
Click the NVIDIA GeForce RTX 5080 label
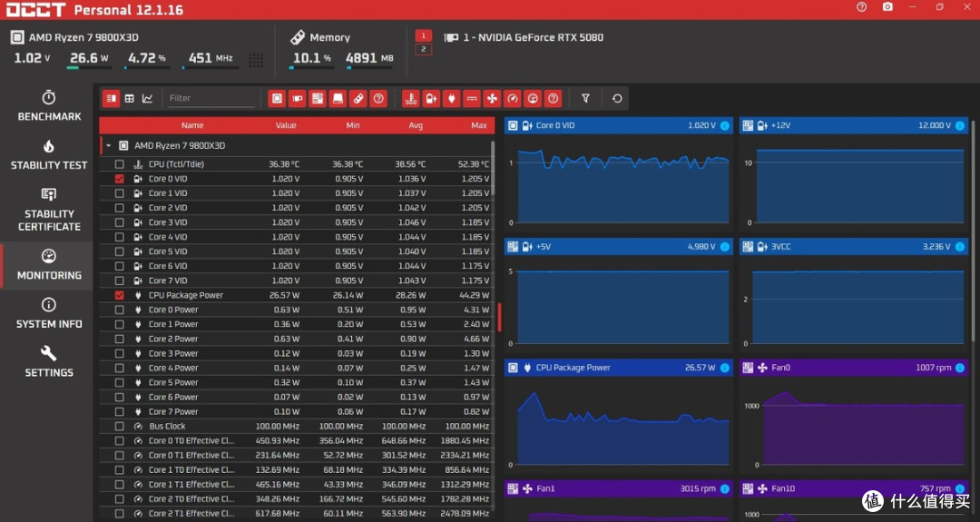(x=534, y=37)
